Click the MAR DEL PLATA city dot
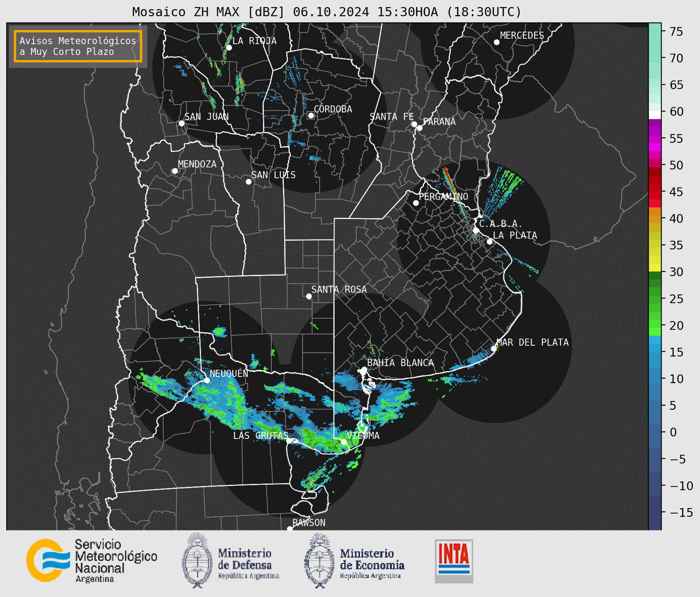700x597 pixels. click(x=494, y=349)
